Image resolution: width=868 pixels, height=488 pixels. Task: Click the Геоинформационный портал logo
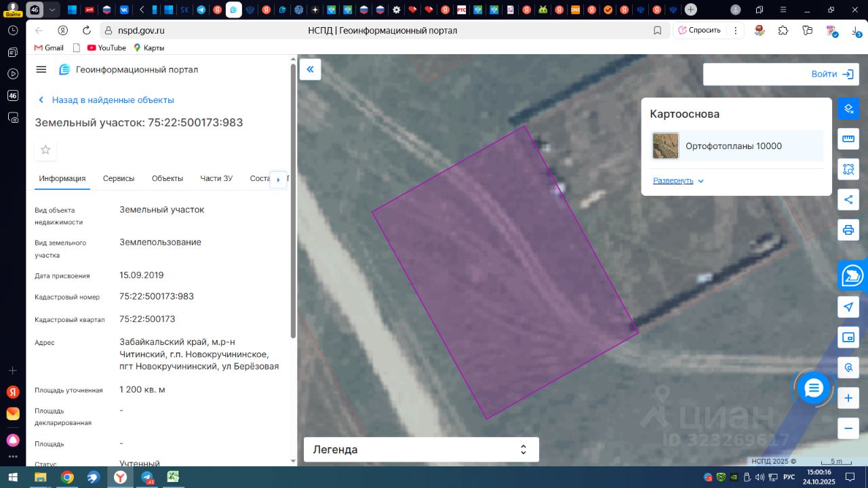click(x=129, y=70)
